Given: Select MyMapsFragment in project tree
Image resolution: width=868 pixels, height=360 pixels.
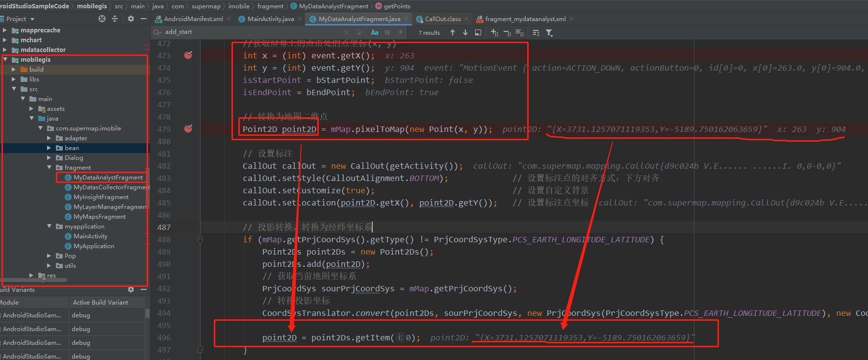Looking at the screenshot, I should pos(100,216).
